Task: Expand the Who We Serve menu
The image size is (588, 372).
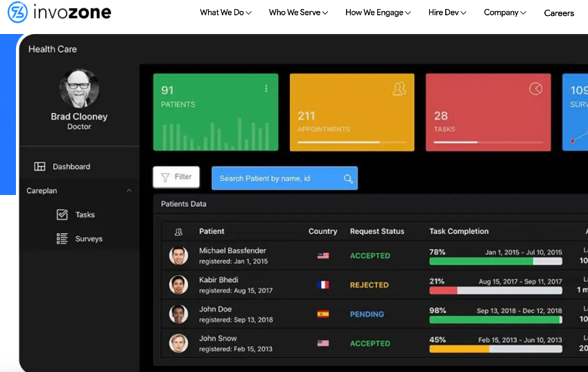Action: (x=298, y=12)
